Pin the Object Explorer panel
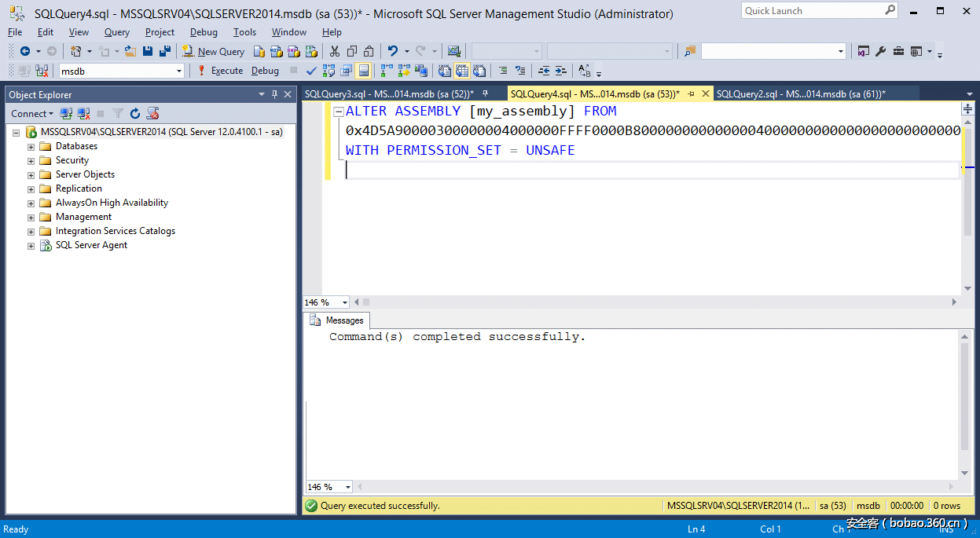980x538 pixels. pyautogui.click(x=275, y=94)
